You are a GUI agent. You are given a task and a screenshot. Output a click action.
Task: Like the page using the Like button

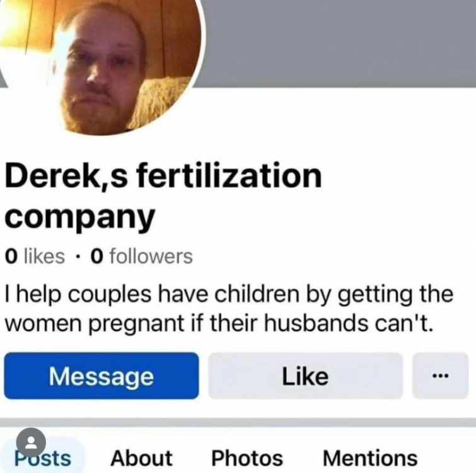coord(305,376)
